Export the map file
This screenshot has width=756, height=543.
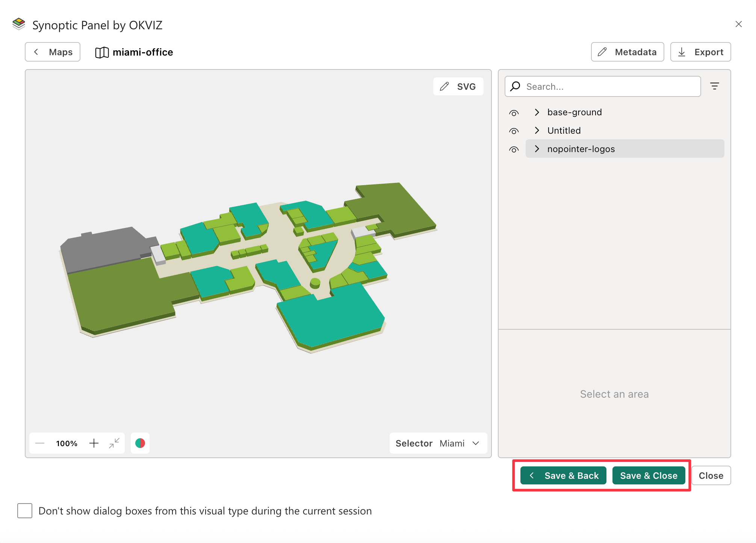click(x=700, y=52)
